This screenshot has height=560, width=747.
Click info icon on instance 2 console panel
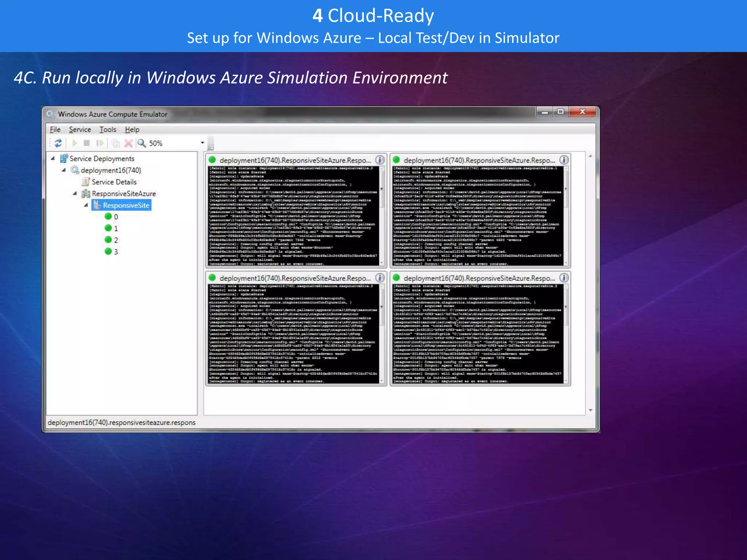(x=380, y=278)
